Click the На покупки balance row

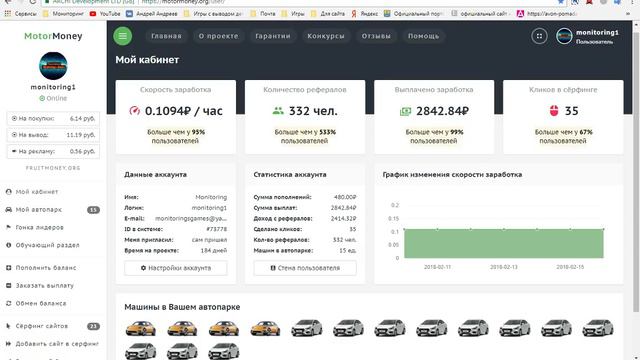click(53, 118)
